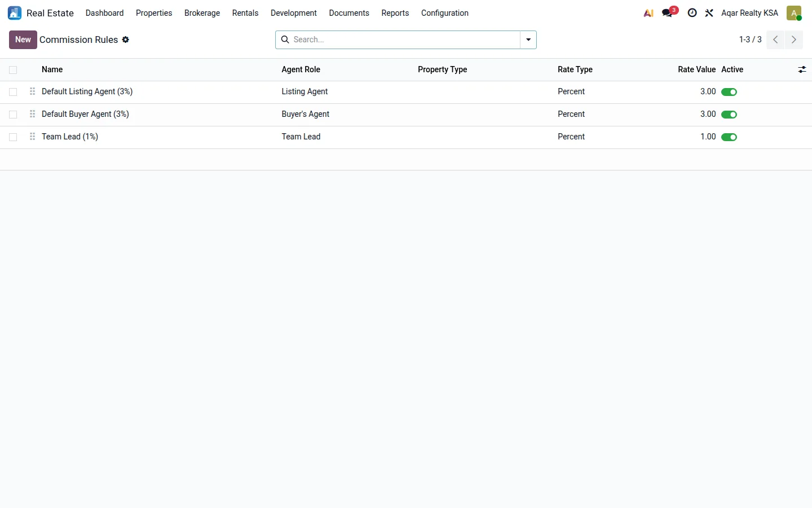Click the Buyer's Agent role cell
The image size is (812, 508).
tap(306, 114)
